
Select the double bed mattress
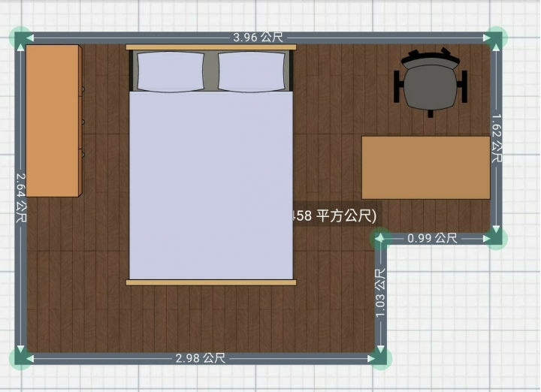click(211, 185)
